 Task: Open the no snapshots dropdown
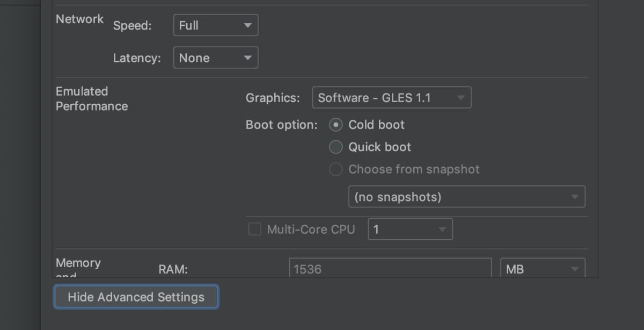click(x=466, y=197)
